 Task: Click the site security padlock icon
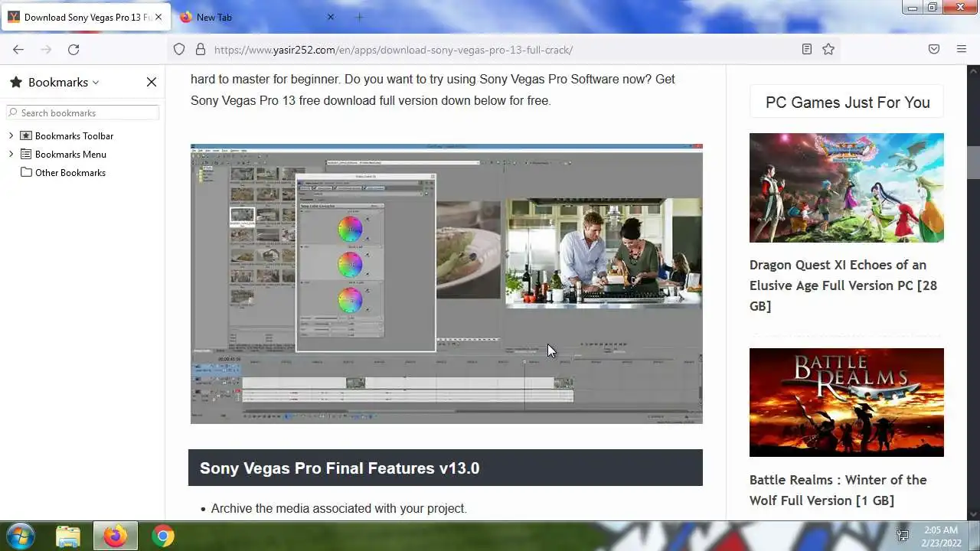point(201,49)
